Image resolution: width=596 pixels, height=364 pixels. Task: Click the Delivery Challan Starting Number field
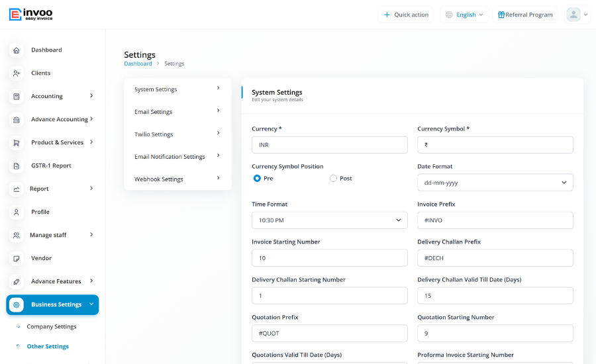coord(330,296)
